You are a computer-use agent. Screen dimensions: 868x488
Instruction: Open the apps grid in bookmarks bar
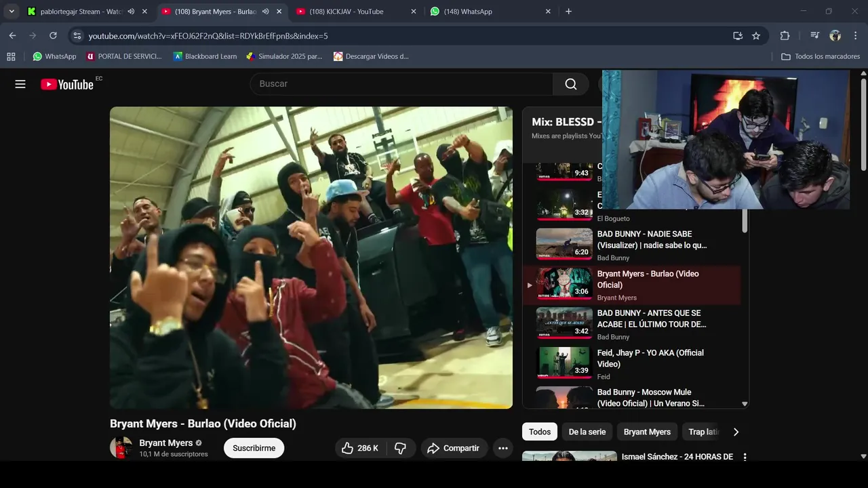[11, 56]
